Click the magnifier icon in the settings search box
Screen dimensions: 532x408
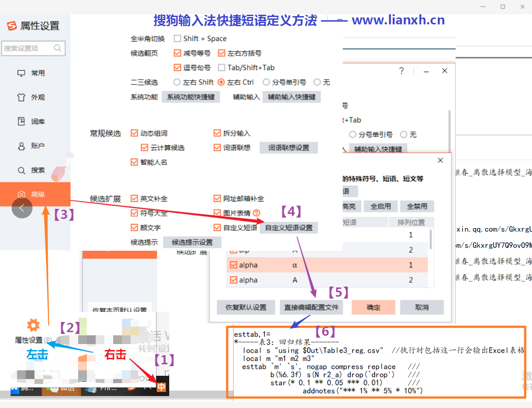pos(57,48)
